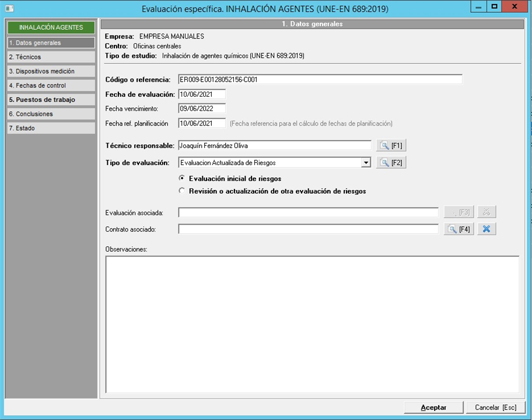Open the Fechas de control section
Viewport: 532px width, 420px height.
[x=51, y=86]
